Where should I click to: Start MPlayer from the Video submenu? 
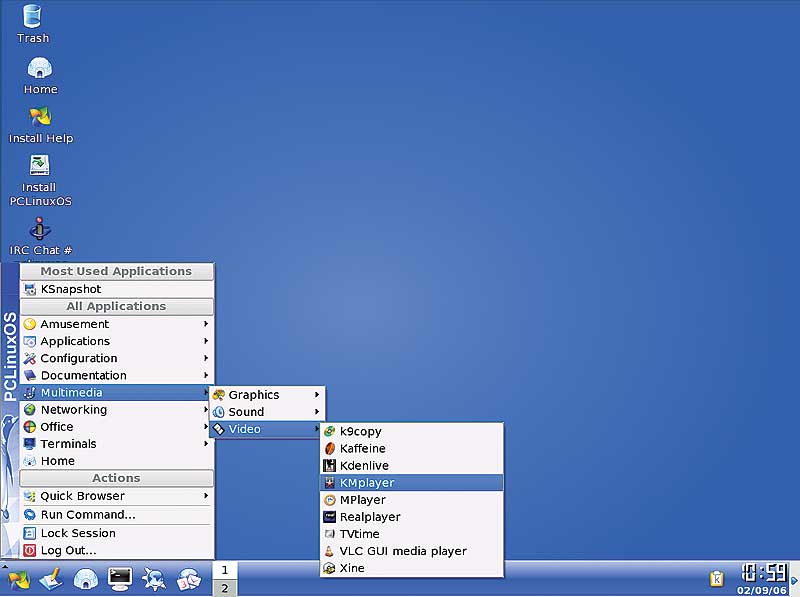click(x=412, y=500)
